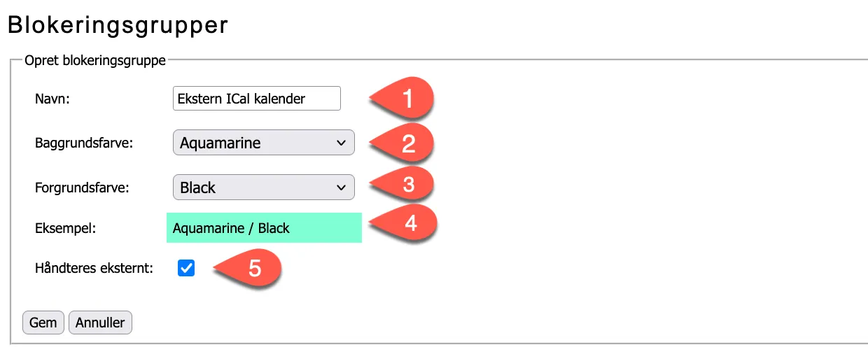The height and width of the screenshot is (347, 868).
Task: Click the 'Opret blokeringsgruppe' legend title
Action: coord(95,61)
